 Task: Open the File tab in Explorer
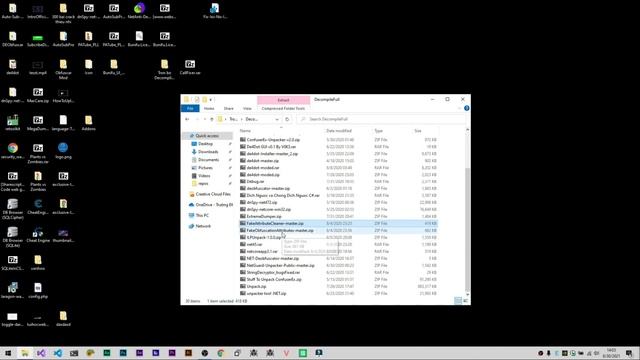click(190, 109)
